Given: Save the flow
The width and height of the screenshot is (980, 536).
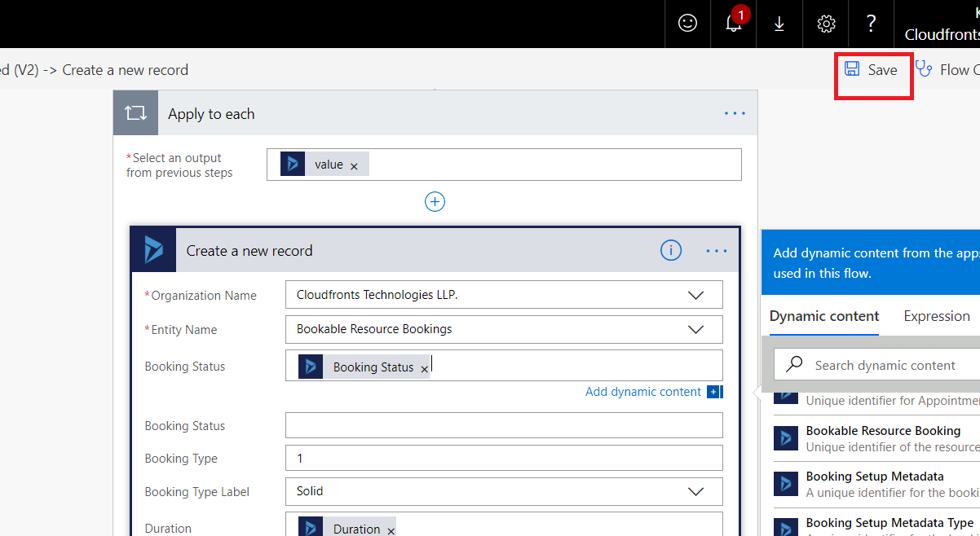Looking at the screenshot, I should pyautogui.click(x=872, y=70).
